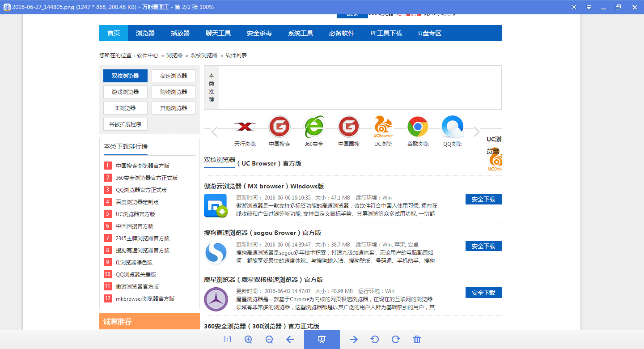This screenshot has height=349, width=644.
Task: Click breadcrumb link 软件中心
Action: 148,55
